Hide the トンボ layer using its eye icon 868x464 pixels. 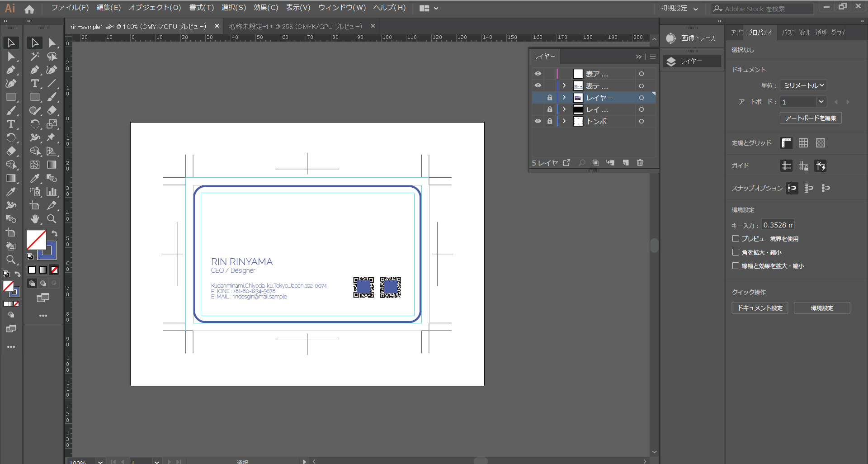(x=538, y=121)
